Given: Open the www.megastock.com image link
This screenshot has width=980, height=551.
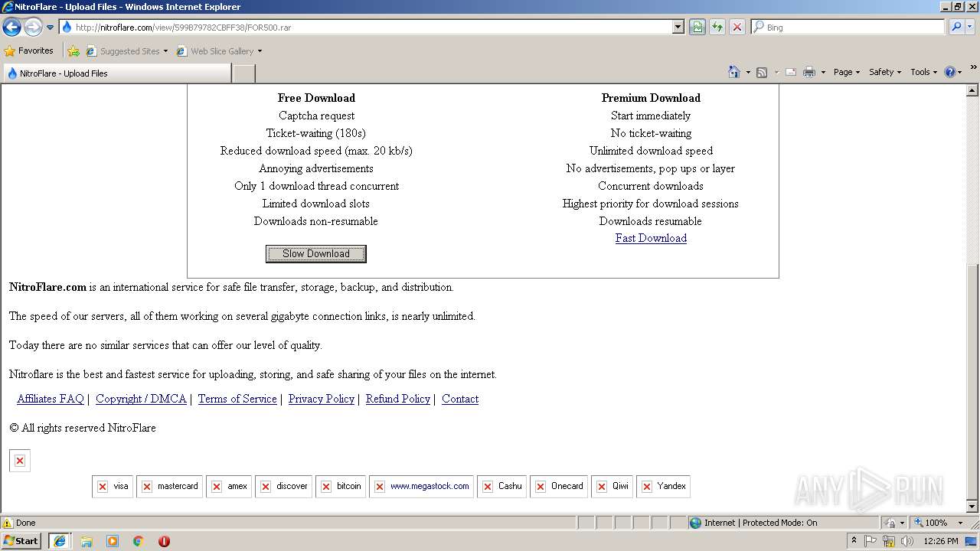Looking at the screenshot, I should click(421, 487).
